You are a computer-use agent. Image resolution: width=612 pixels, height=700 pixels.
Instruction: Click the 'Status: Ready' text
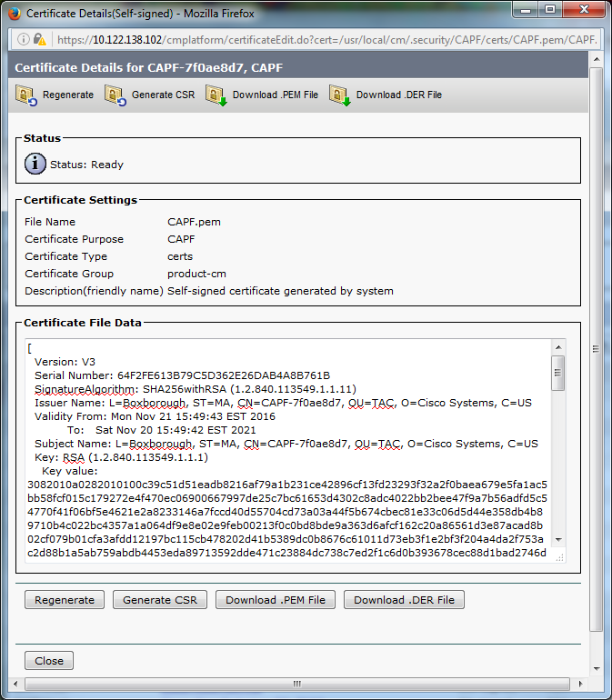[x=86, y=165]
